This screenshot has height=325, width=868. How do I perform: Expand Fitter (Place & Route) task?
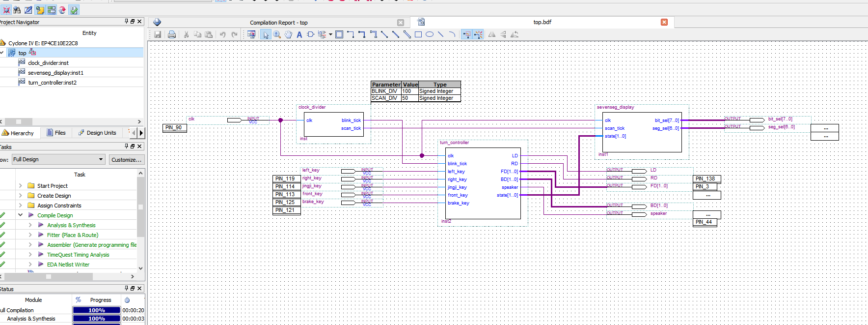(x=30, y=235)
